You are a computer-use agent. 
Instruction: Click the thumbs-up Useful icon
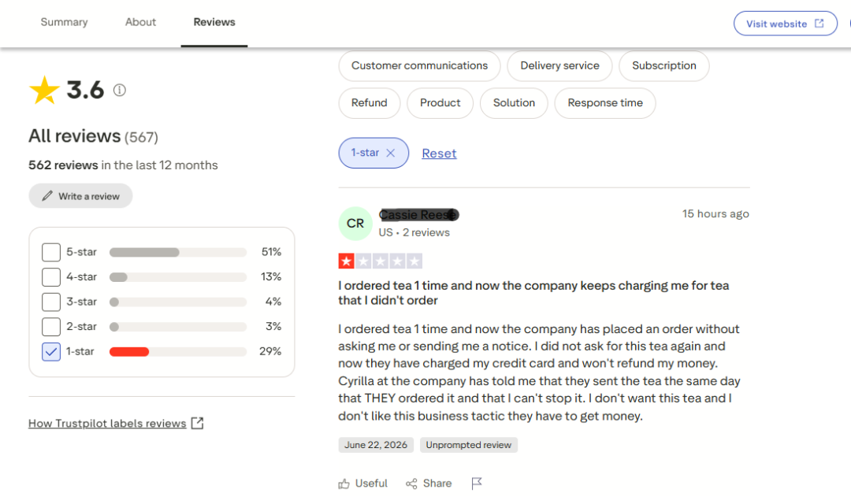click(x=344, y=484)
